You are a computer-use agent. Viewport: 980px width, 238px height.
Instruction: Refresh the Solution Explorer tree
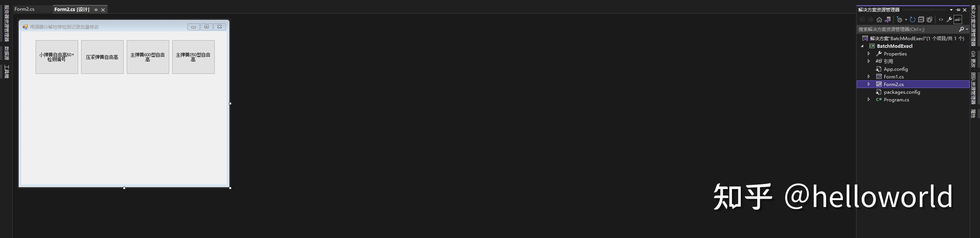[x=913, y=20]
